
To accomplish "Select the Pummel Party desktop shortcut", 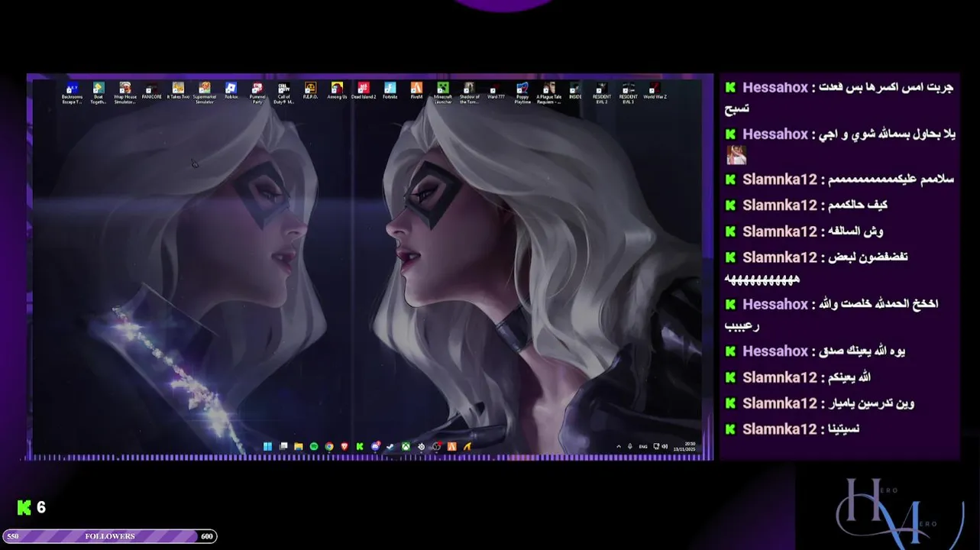I will 257,92.
